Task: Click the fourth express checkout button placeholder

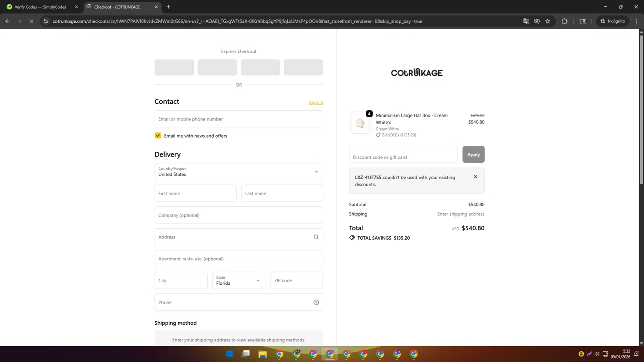Action: coord(304,67)
